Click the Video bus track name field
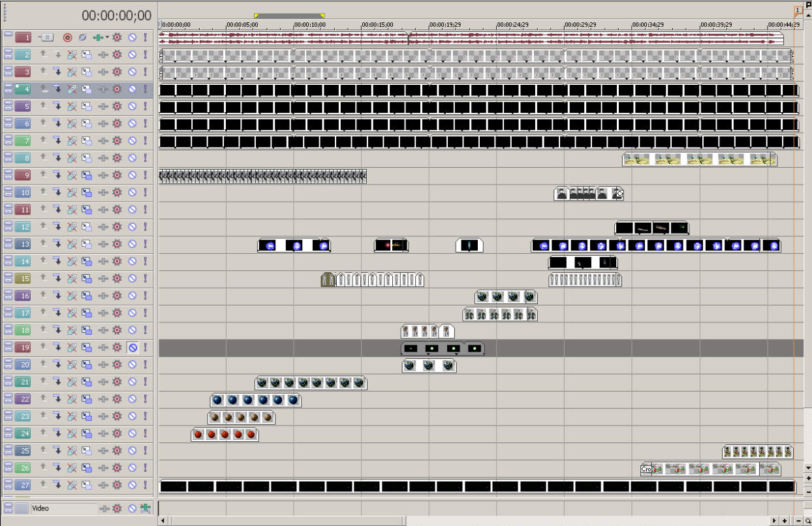Viewport: 812px width, 526px height. pyautogui.click(x=63, y=508)
